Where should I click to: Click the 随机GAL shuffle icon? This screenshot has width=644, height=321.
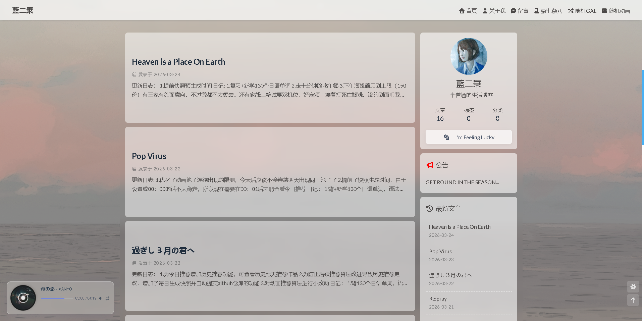click(570, 10)
